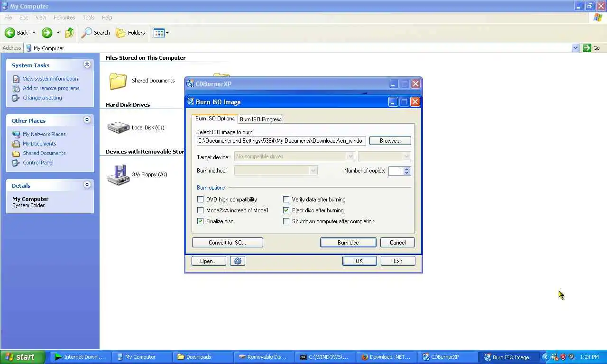This screenshot has height=364, width=607.
Task: Open Search in Explorer toolbar
Action: 96,33
